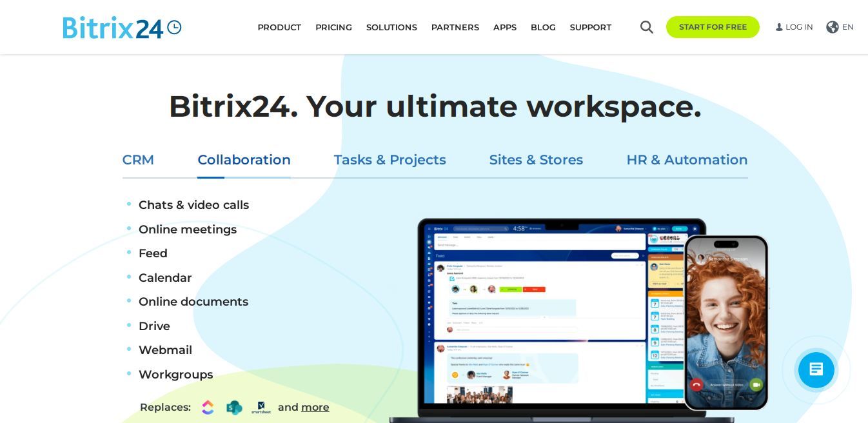This screenshot has width=868, height=423.
Task: Open the search magnifying glass icon
Action: 646,27
